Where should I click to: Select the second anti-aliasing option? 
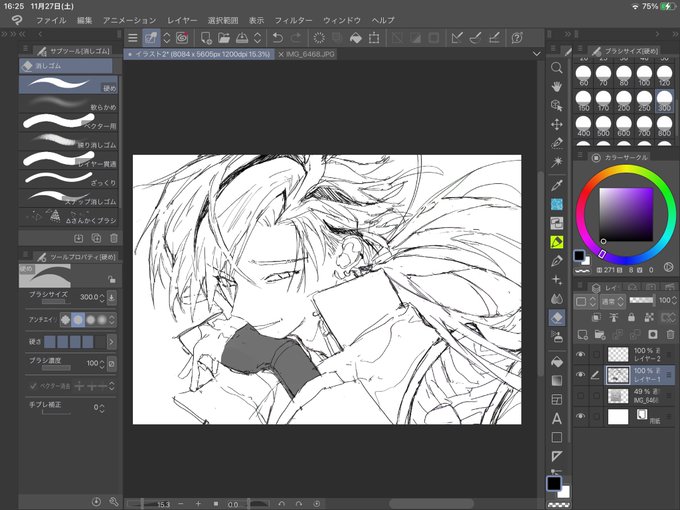78,320
